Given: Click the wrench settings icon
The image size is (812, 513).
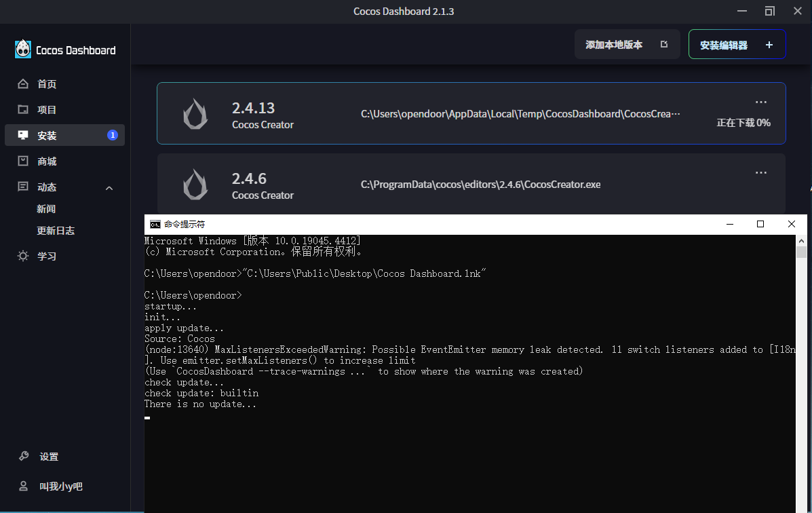Looking at the screenshot, I should pyautogui.click(x=24, y=456).
